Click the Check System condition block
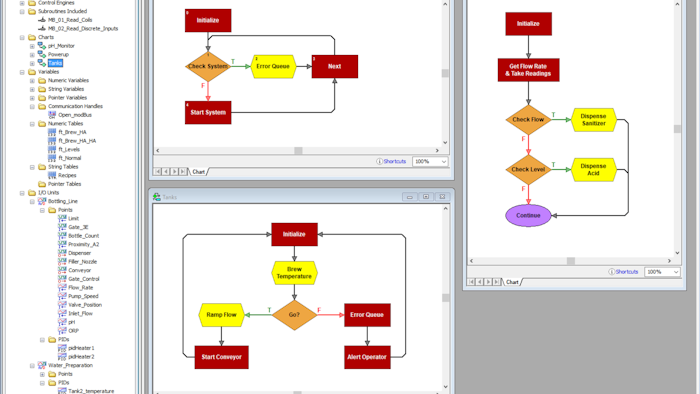Viewport: 700px width, 394px height. pyautogui.click(x=208, y=66)
